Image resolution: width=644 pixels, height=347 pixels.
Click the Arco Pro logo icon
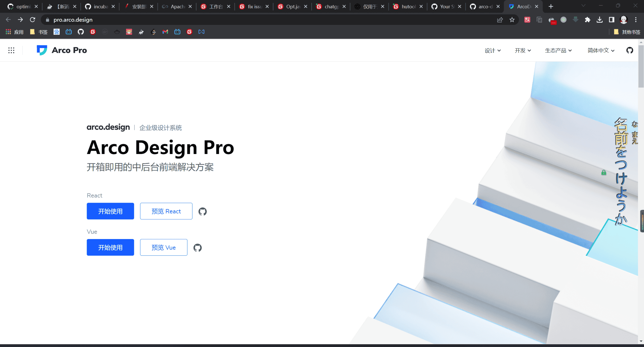[x=42, y=50]
